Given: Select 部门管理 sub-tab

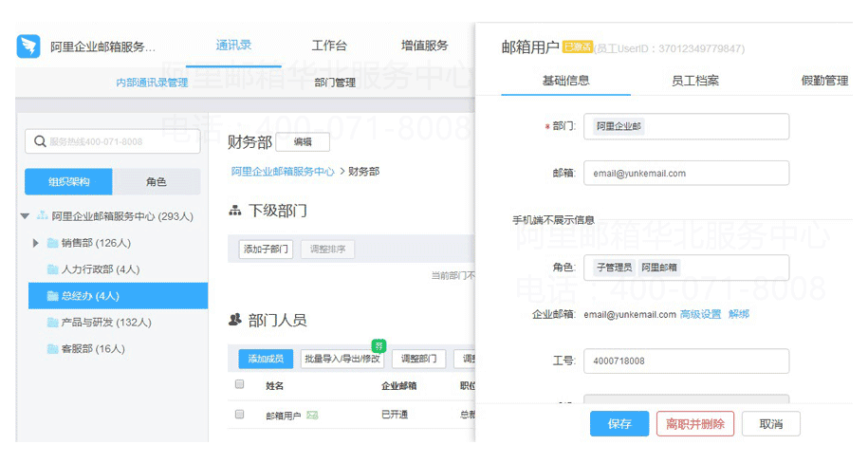Looking at the screenshot, I should click(x=335, y=83).
